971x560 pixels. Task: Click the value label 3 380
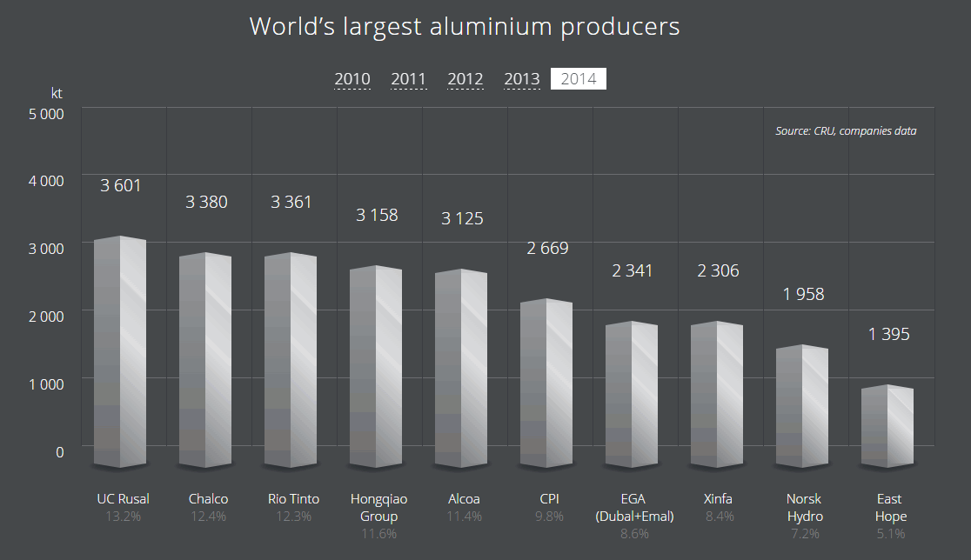point(206,203)
